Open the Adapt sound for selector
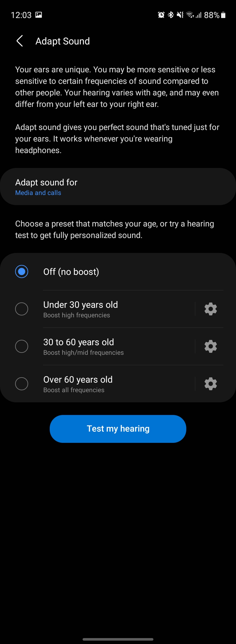This screenshot has height=644, width=236. click(x=118, y=187)
